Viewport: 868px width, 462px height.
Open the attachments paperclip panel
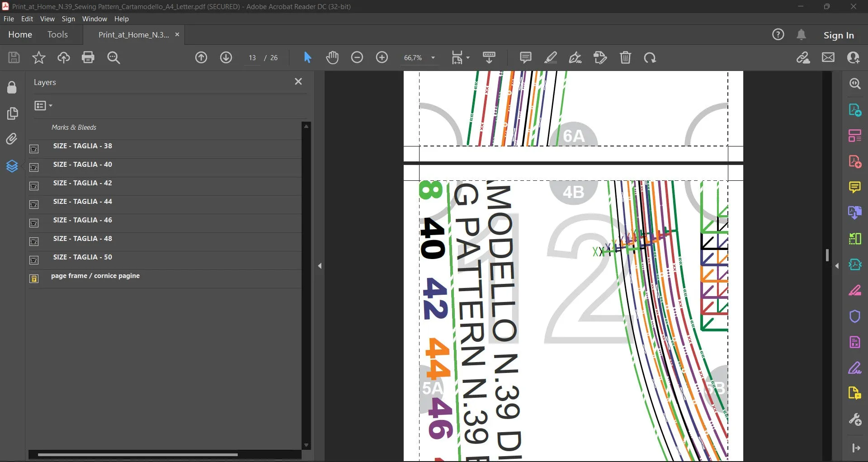(12, 139)
